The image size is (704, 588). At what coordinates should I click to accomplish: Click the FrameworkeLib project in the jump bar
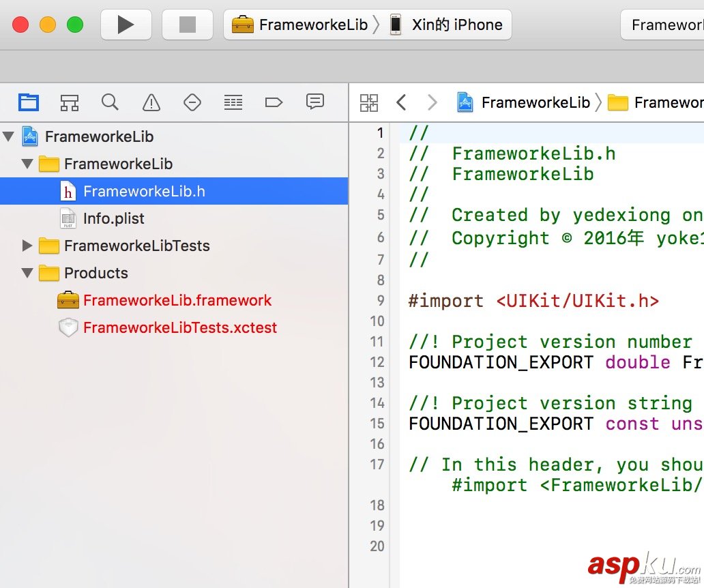tap(523, 103)
